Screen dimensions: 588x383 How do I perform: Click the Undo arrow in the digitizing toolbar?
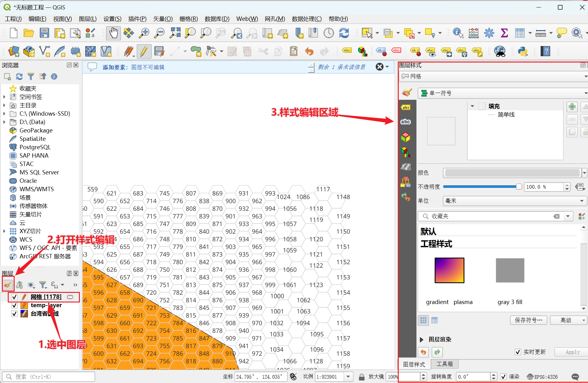(309, 51)
